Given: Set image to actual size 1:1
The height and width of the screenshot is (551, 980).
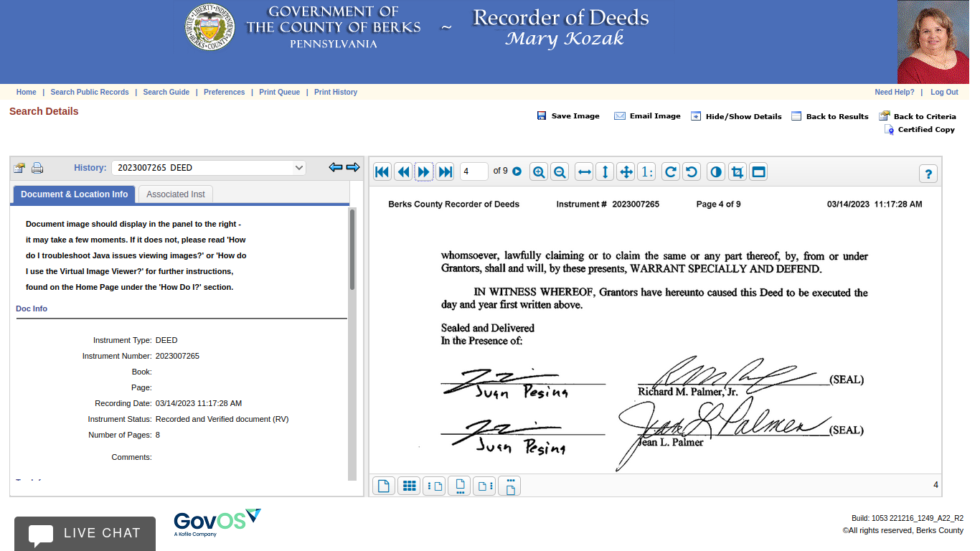Looking at the screenshot, I should point(647,171).
